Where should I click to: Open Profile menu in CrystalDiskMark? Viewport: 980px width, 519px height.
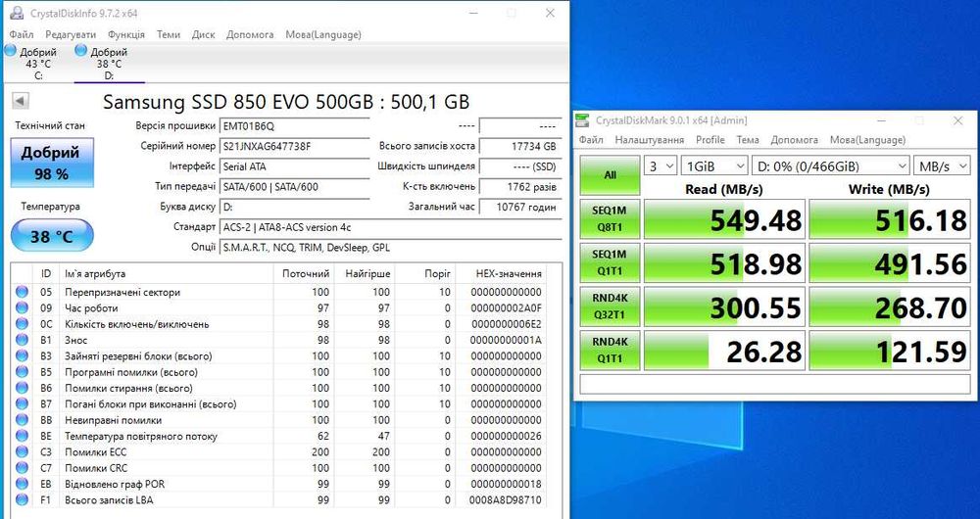[x=710, y=140]
